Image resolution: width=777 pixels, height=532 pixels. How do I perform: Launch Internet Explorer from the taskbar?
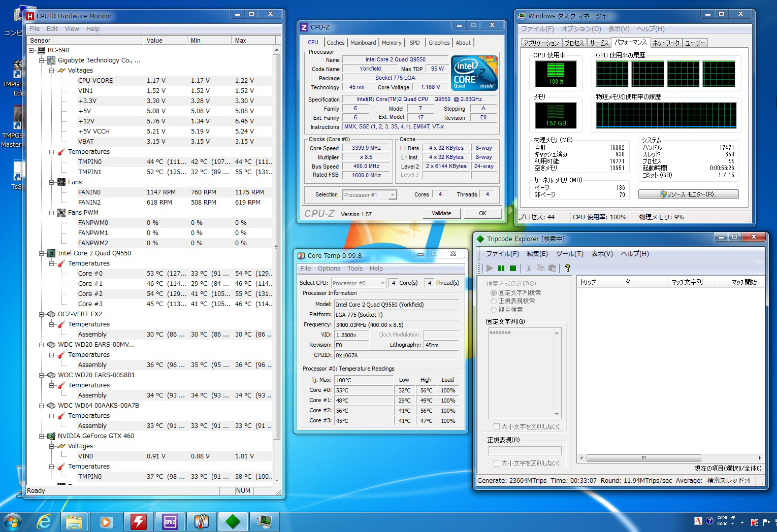[x=44, y=521]
